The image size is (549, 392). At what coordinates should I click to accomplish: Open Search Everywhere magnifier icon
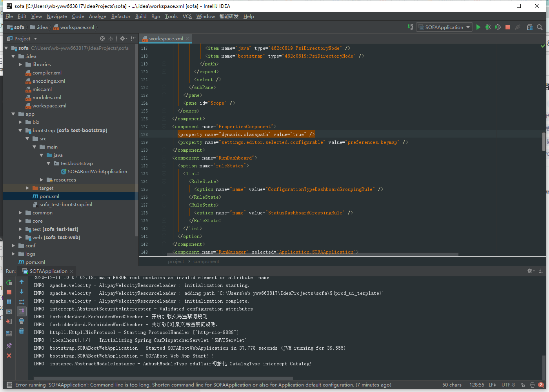(540, 27)
